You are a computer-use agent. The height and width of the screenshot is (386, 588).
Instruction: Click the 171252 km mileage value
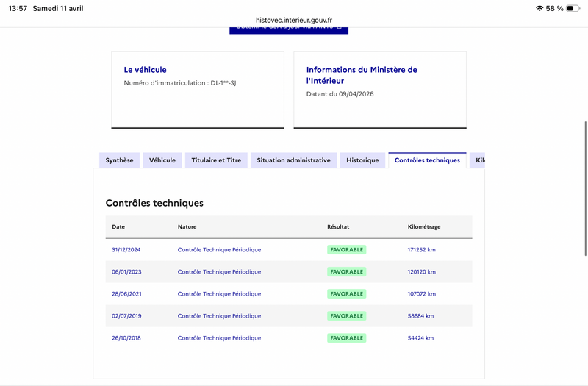(421, 249)
